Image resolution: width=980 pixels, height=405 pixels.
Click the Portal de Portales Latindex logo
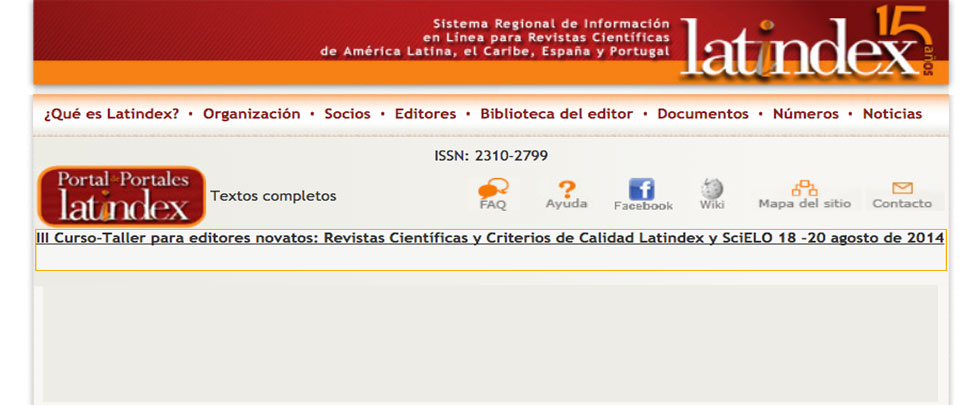coord(122,196)
